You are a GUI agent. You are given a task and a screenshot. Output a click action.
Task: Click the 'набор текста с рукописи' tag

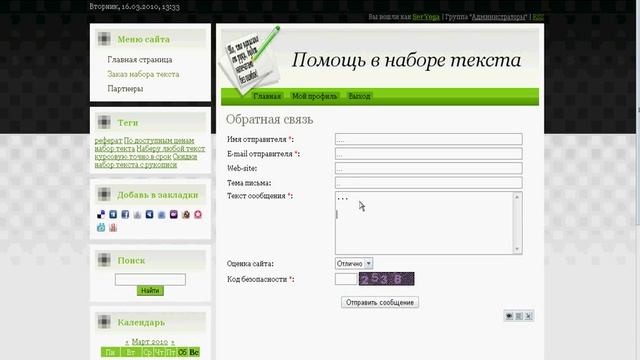[136, 165]
